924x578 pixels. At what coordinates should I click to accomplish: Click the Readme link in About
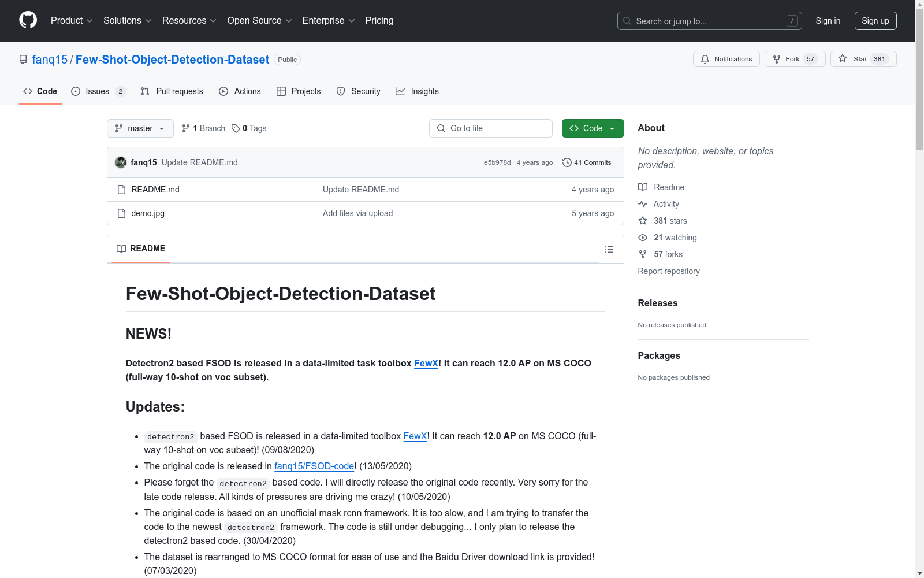(x=661, y=187)
